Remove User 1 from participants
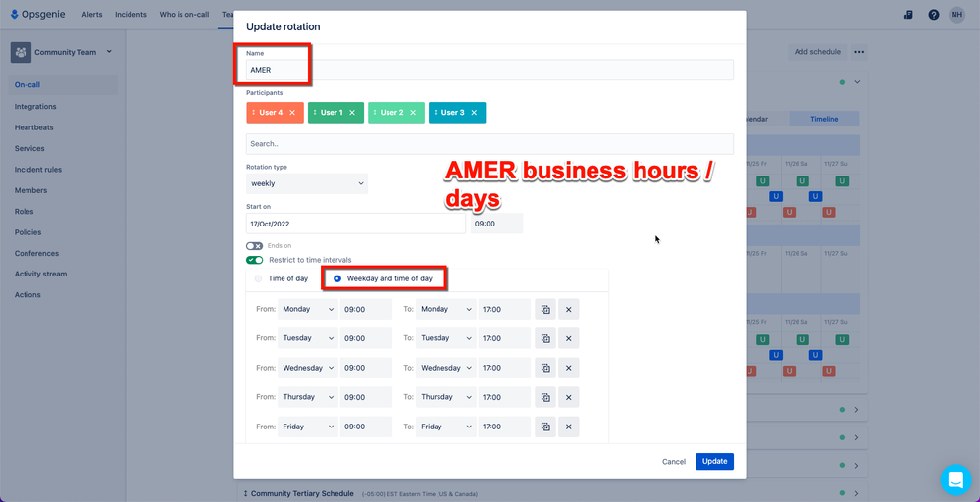Viewport: 980px width, 502px height. (352, 113)
